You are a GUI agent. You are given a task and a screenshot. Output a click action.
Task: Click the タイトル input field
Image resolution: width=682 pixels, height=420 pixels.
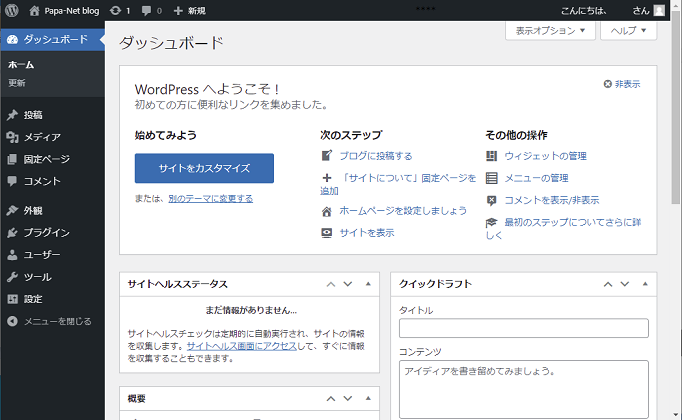click(524, 328)
